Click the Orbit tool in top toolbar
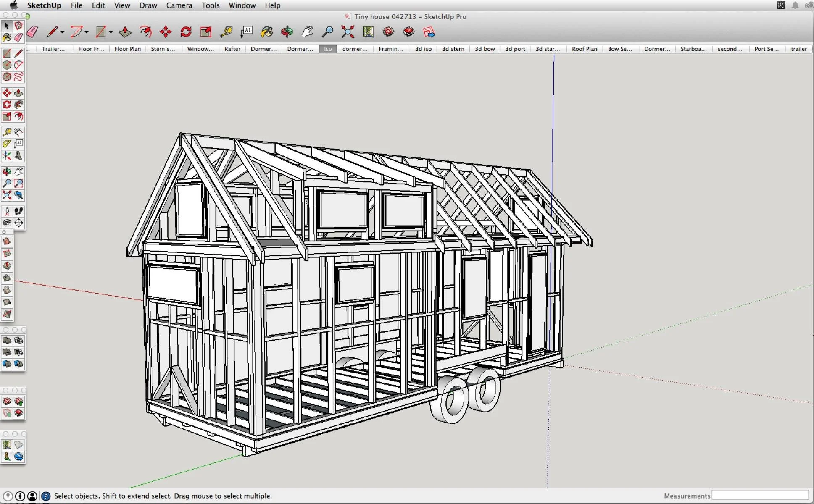 [x=287, y=32]
